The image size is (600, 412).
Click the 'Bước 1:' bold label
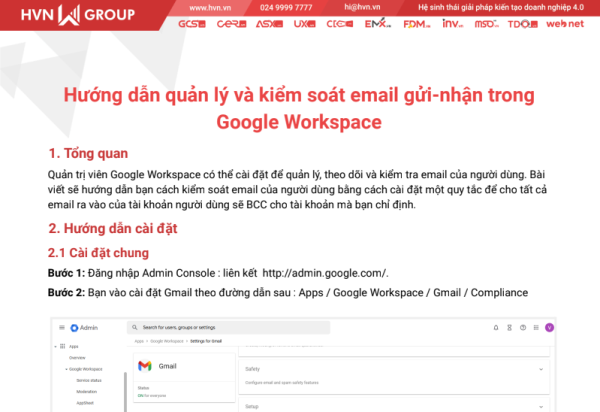click(66, 273)
